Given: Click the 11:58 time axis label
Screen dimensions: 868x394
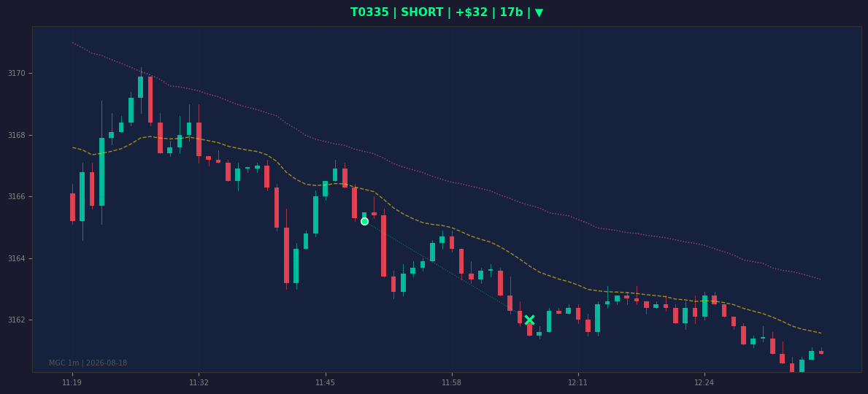Looking at the screenshot, I should (452, 382).
